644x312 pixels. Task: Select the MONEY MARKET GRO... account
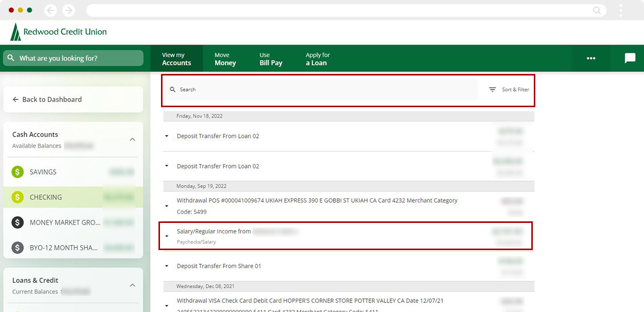pos(73,222)
